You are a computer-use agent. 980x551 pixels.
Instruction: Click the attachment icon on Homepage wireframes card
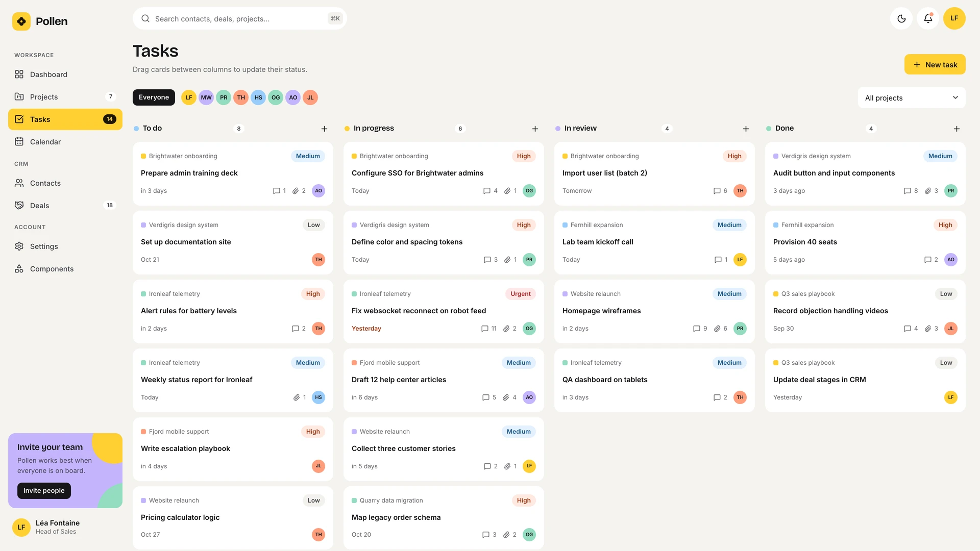pos(717,329)
